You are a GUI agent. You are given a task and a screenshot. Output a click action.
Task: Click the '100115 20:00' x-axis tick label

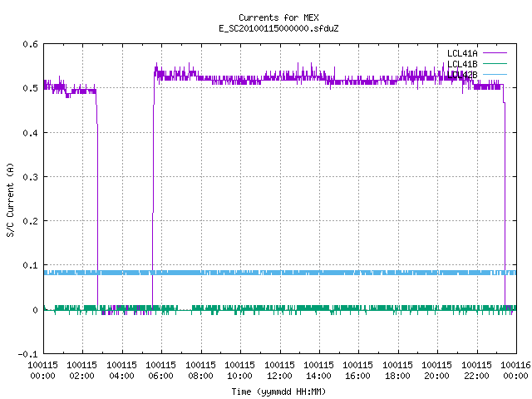click(x=436, y=370)
